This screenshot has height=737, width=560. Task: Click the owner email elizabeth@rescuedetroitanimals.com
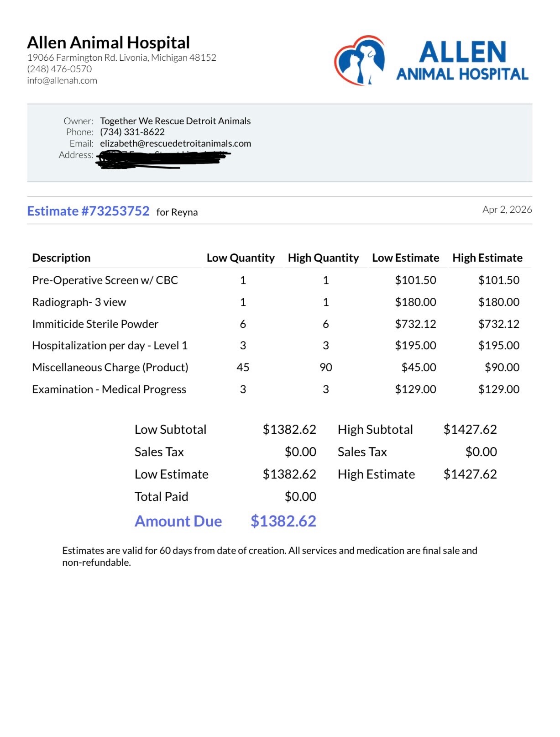click(175, 143)
